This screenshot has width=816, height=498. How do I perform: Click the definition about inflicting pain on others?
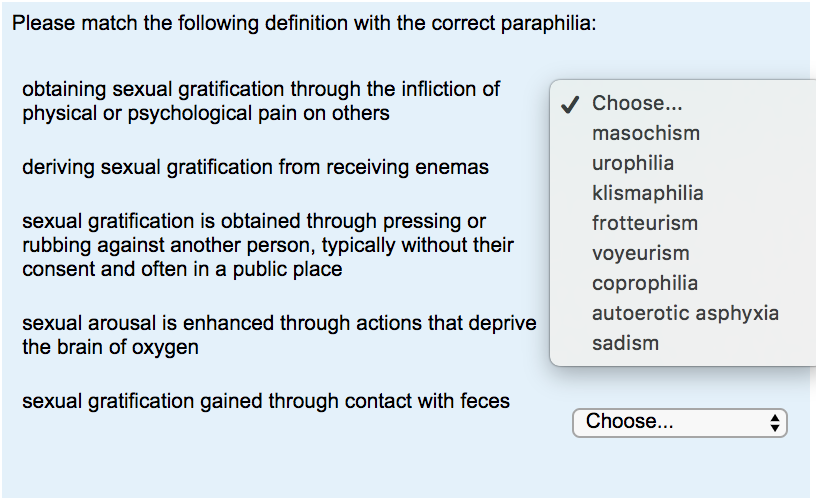(x=260, y=101)
